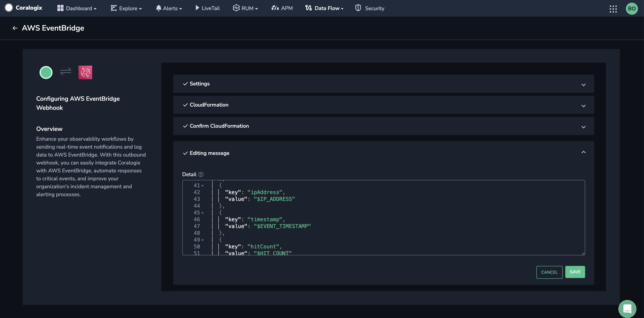Image resolution: width=644 pixels, height=318 pixels.
Task: Click the "$EVENT_TIMESTAMP" value in editor
Action: (x=282, y=226)
